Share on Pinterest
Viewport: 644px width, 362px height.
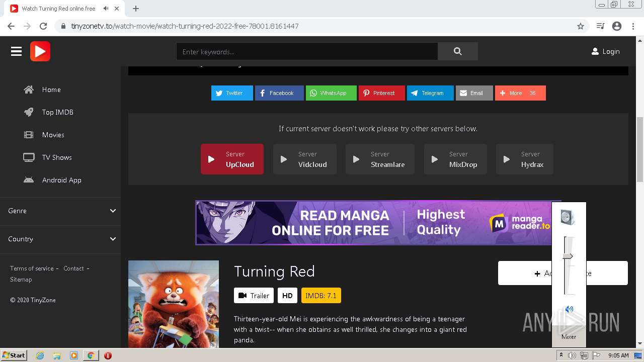point(381,93)
